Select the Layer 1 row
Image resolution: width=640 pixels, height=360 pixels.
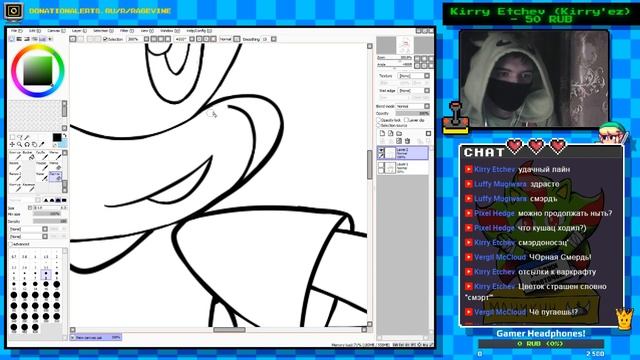[403, 167]
